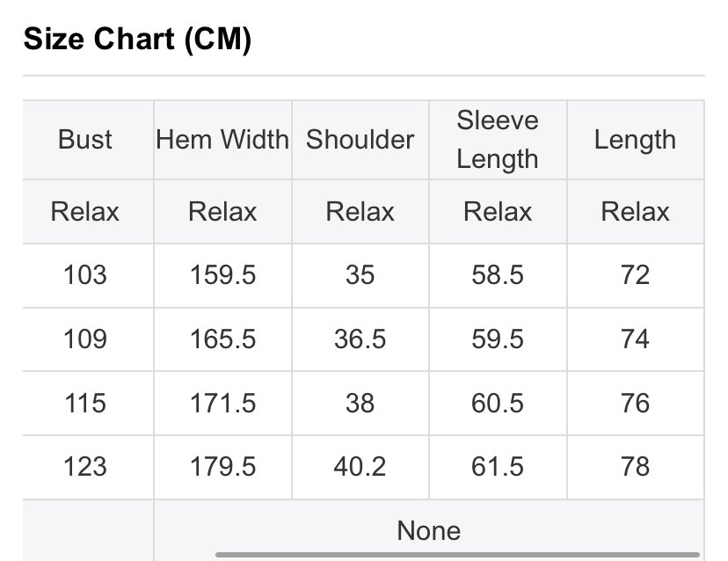Click the Sleeve Length column header
This screenshot has width=728, height=561.
coord(498,140)
